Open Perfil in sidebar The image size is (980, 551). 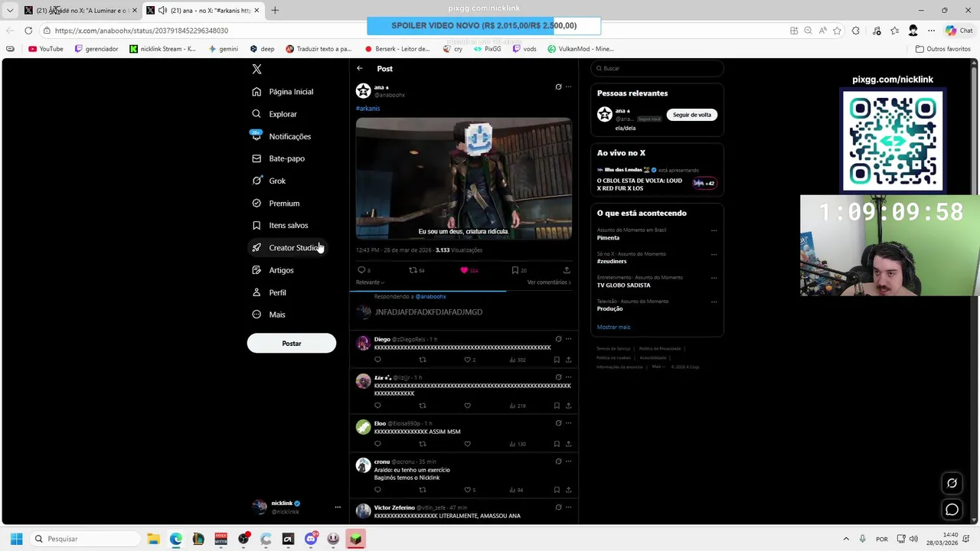click(269, 292)
